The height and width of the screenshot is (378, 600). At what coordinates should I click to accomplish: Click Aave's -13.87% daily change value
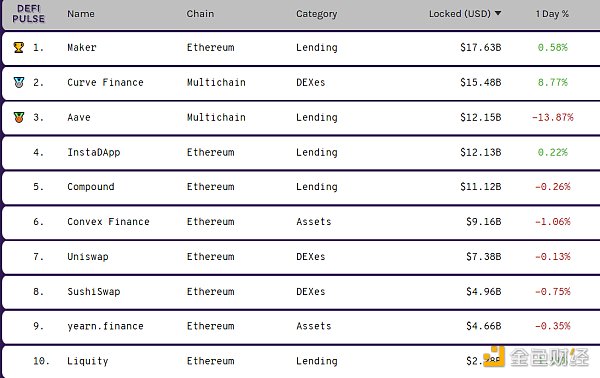(553, 117)
